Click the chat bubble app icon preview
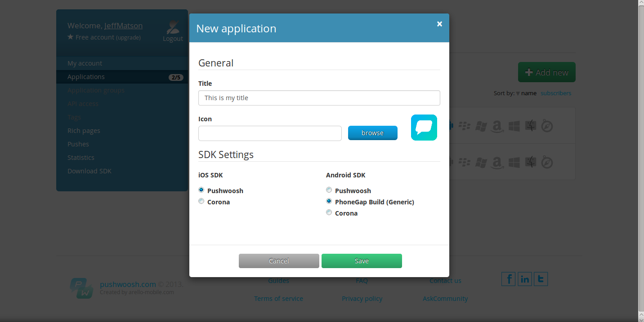 coord(424,128)
